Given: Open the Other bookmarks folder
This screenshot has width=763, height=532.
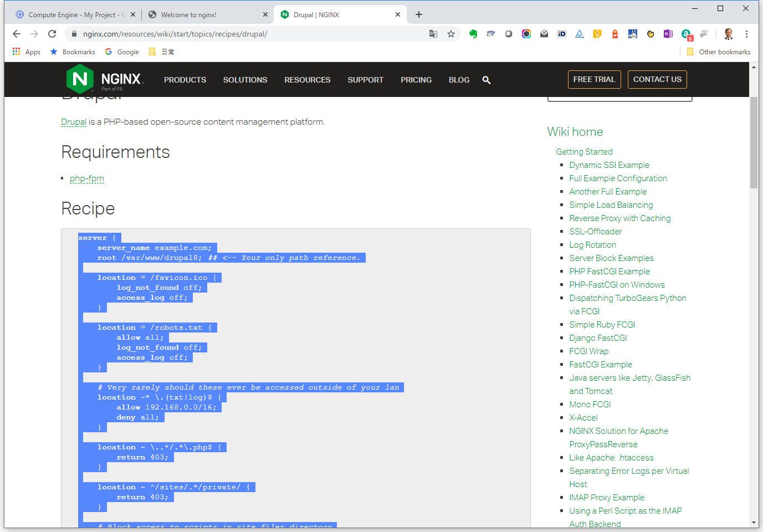Looking at the screenshot, I should tap(719, 52).
